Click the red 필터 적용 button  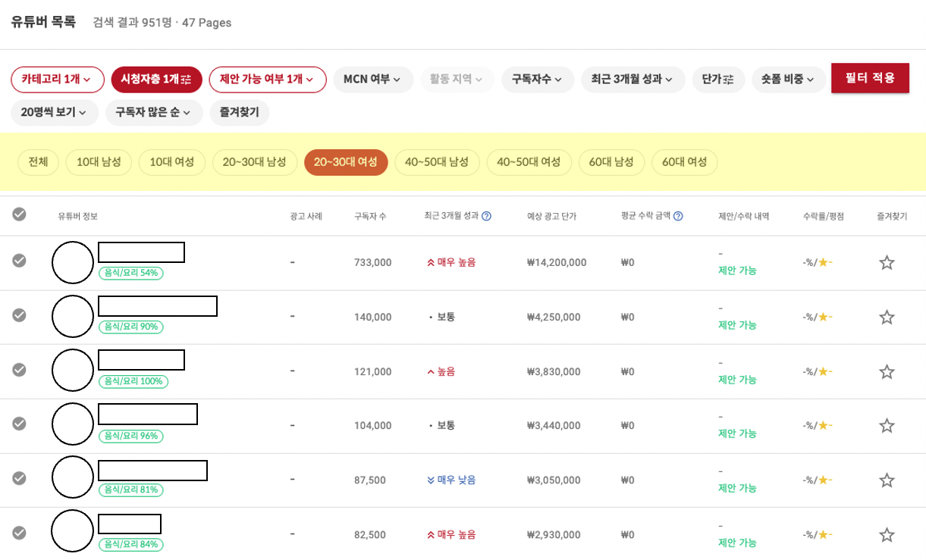[x=870, y=78]
